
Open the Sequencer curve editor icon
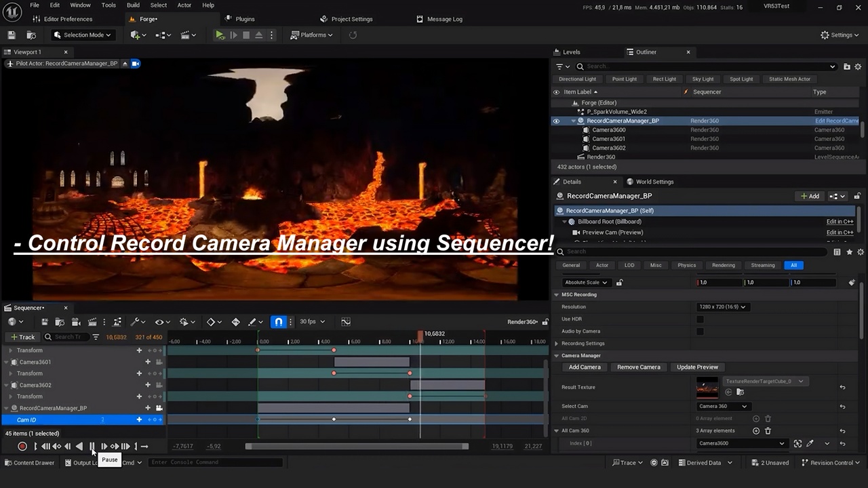point(346,322)
